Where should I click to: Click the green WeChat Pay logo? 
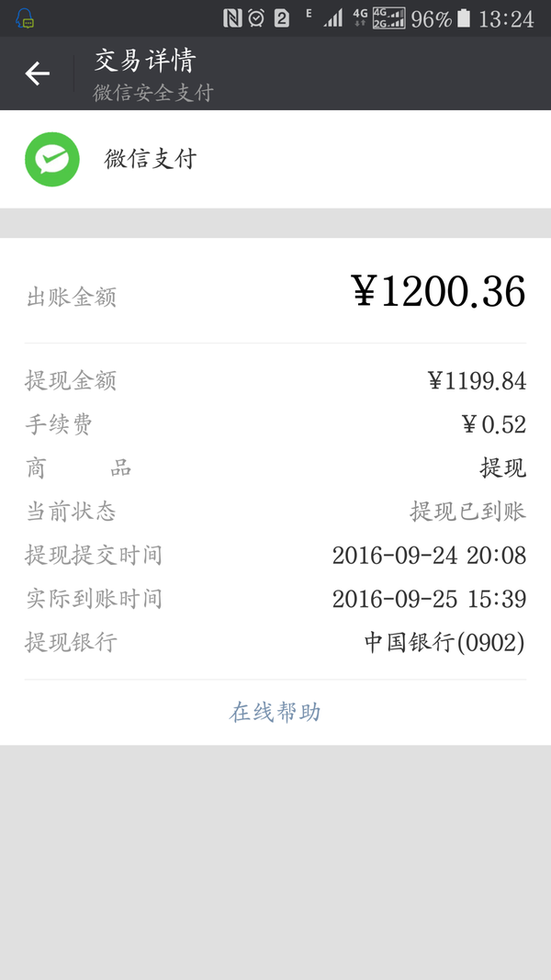(x=52, y=159)
